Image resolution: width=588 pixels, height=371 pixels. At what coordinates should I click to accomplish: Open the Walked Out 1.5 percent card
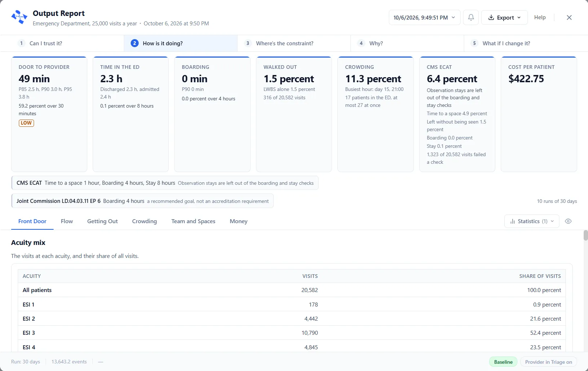294,114
